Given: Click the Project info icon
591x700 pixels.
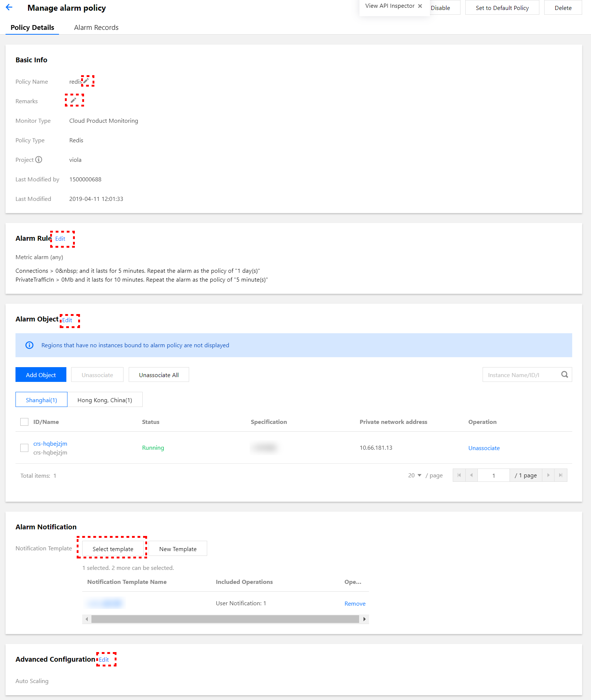Looking at the screenshot, I should pos(39,160).
